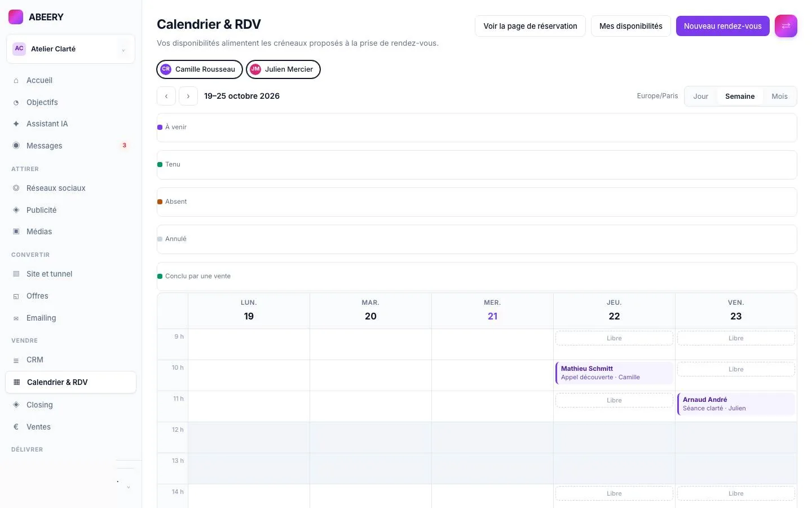The height and width of the screenshot is (508, 812).
Task: Select Libre slot Friday at 14 h
Action: (736, 493)
